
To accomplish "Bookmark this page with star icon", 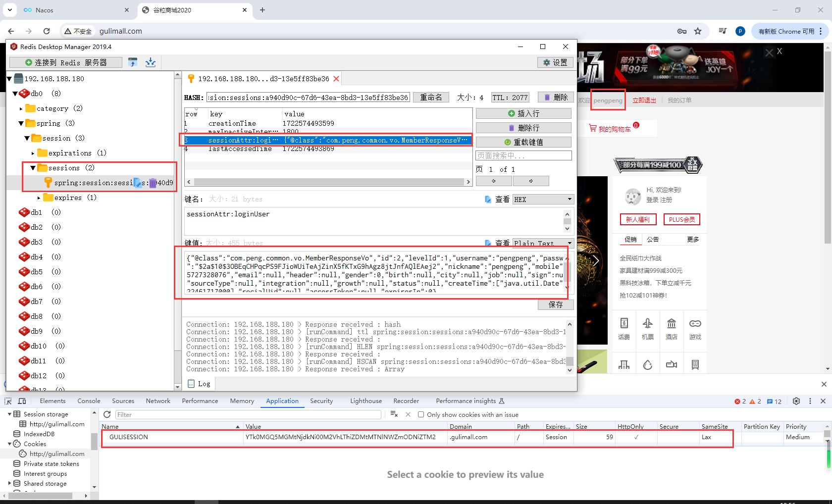I will tap(698, 31).
